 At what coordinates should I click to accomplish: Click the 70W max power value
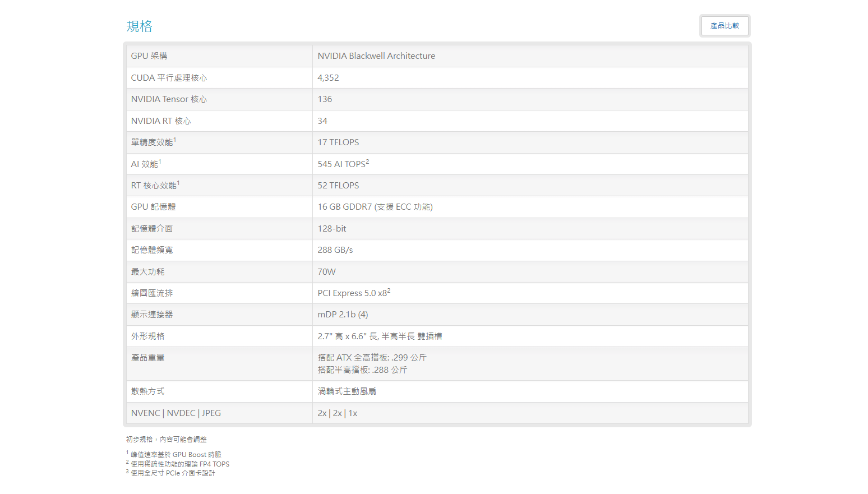pos(326,272)
